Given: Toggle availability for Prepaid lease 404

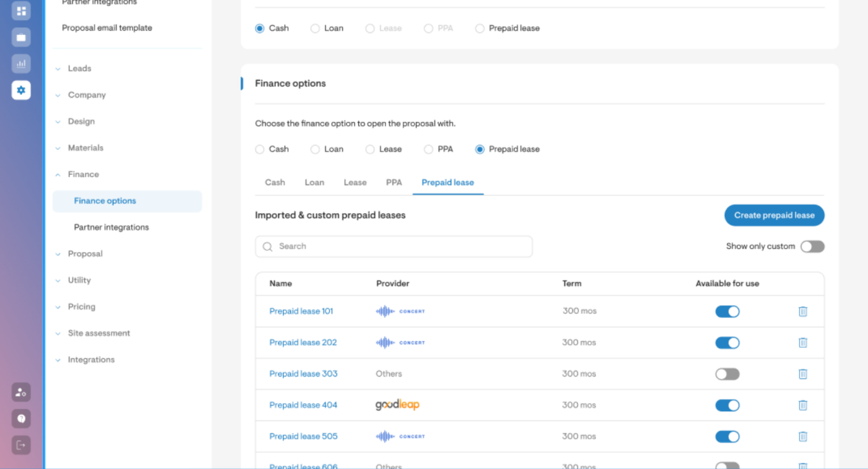Looking at the screenshot, I should tap(727, 405).
